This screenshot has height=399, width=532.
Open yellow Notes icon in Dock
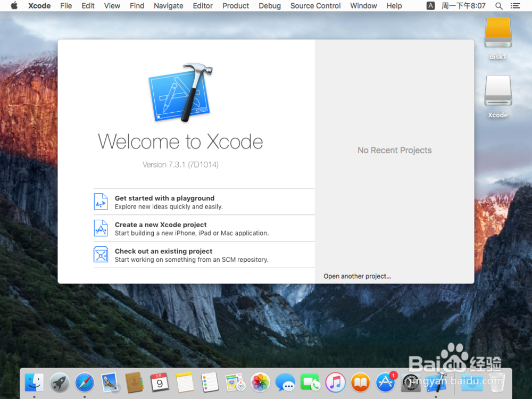point(185,383)
